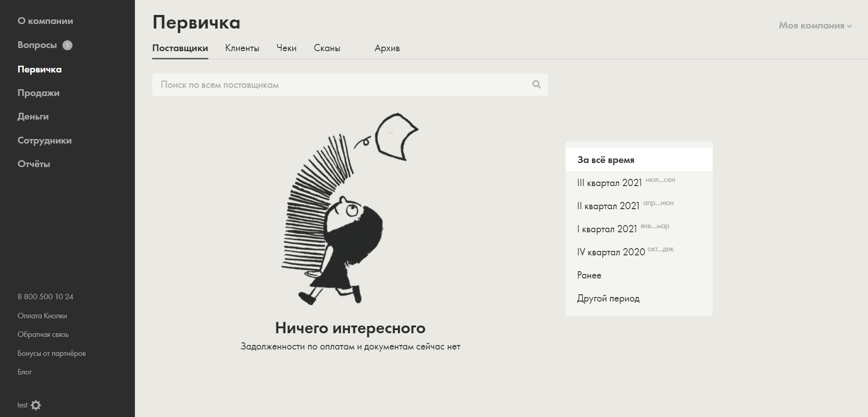The width and height of the screenshot is (868, 417).
Task: Open О компании in sidebar
Action: [45, 21]
